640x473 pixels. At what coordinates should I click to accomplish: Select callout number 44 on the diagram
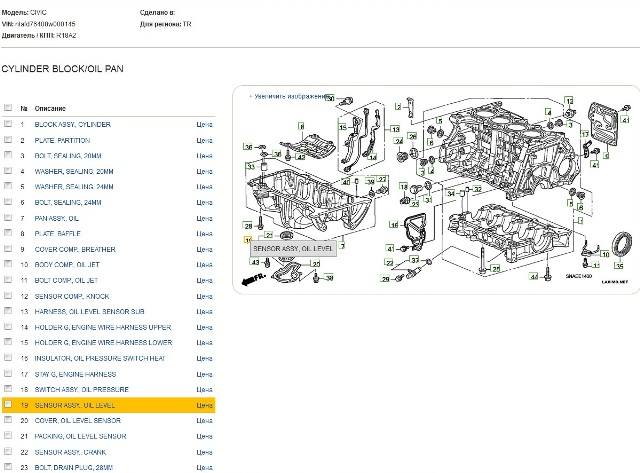coord(534,277)
